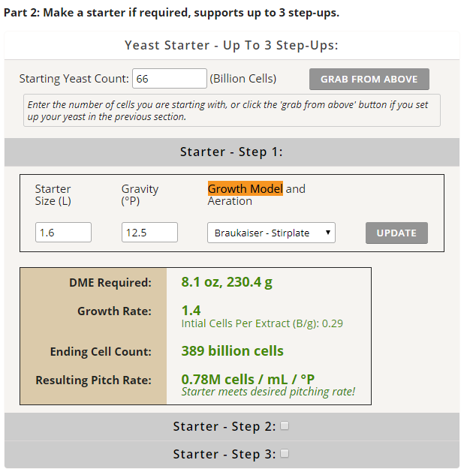Click the Starter - Step 2 label text
The height and width of the screenshot is (475, 476).
pyautogui.click(x=224, y=426)
